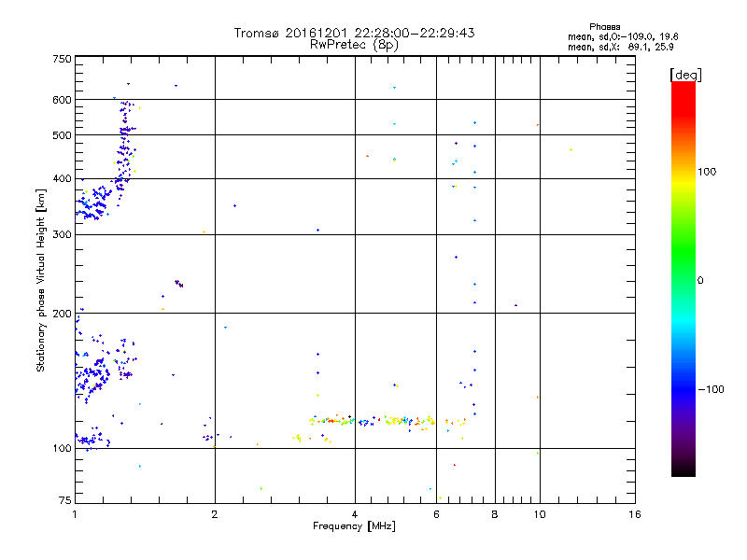Click the y-axis label '400'

coord(62,179)
